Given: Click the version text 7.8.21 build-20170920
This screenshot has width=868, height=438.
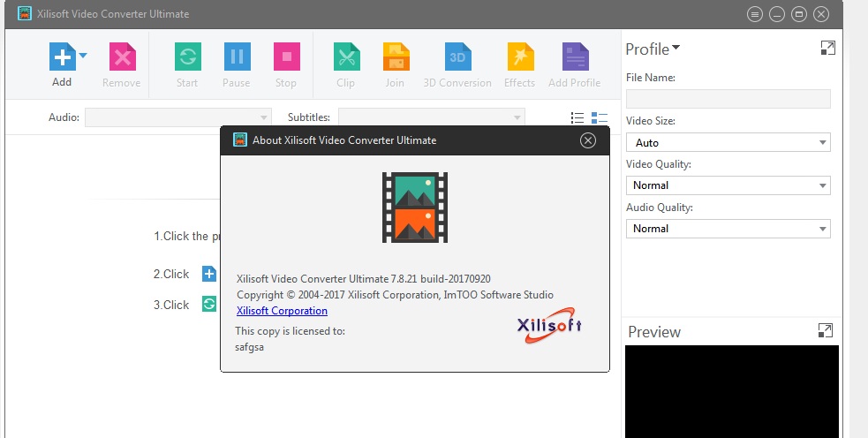Looking at the screenshot, I should [441, 279].
